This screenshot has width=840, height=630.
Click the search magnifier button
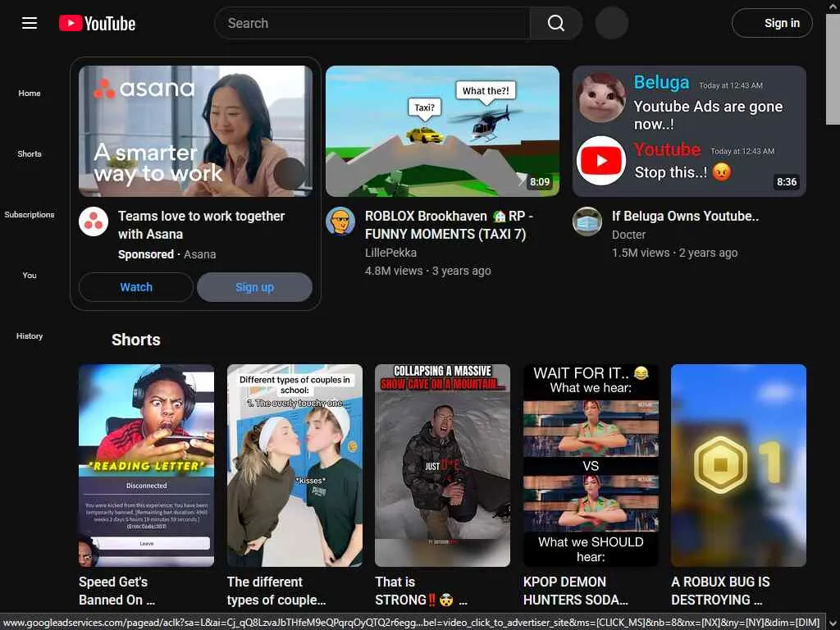pyautogui.click(x=555, y=23)
